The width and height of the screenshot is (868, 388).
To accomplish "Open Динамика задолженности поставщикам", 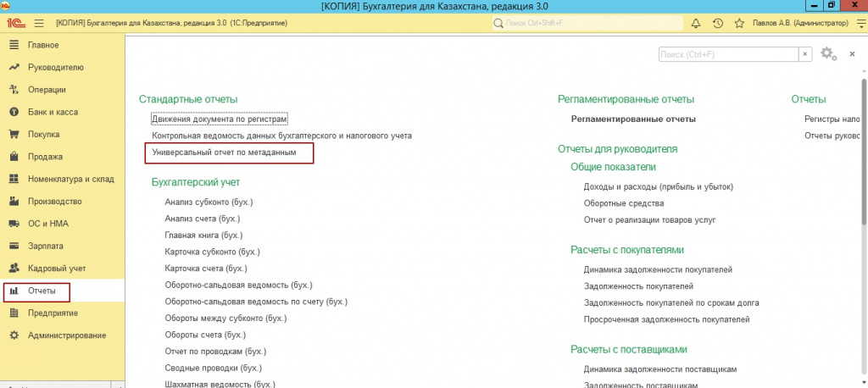I will (659, 369).
